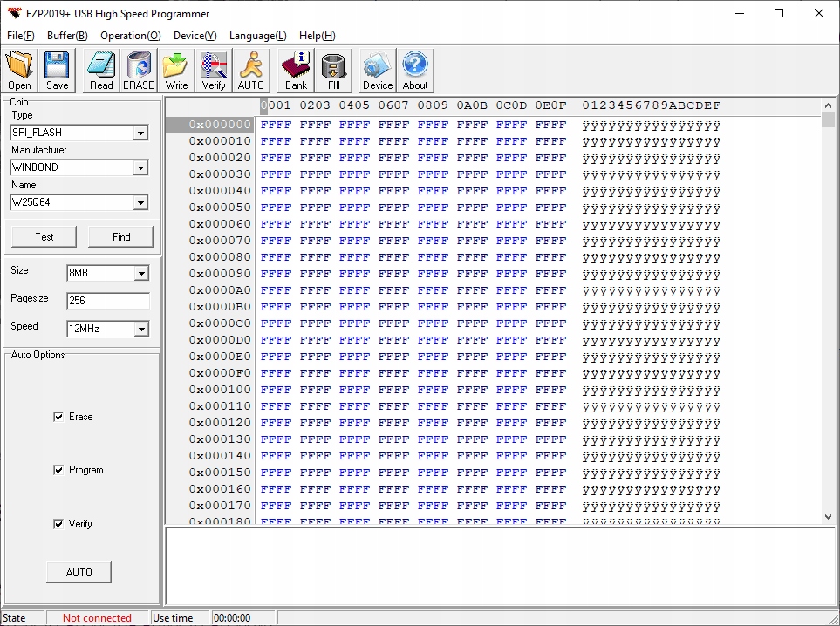Image resolution: width=840 pixels, height=626 pixels.
Task: Click the Bank toolbar icon
Action: 296,71
